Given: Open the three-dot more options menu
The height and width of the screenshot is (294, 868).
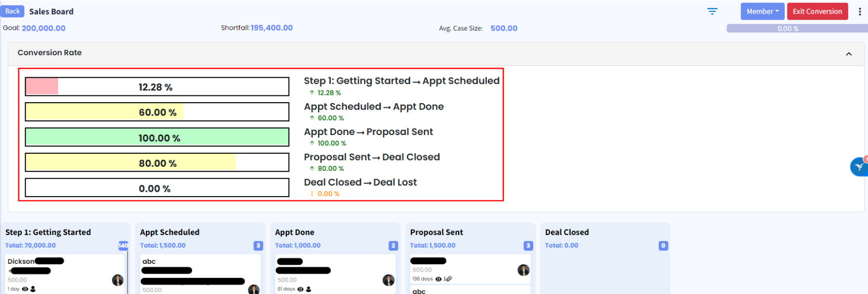Looking at the screenshot, I should [x=860, y=11].
